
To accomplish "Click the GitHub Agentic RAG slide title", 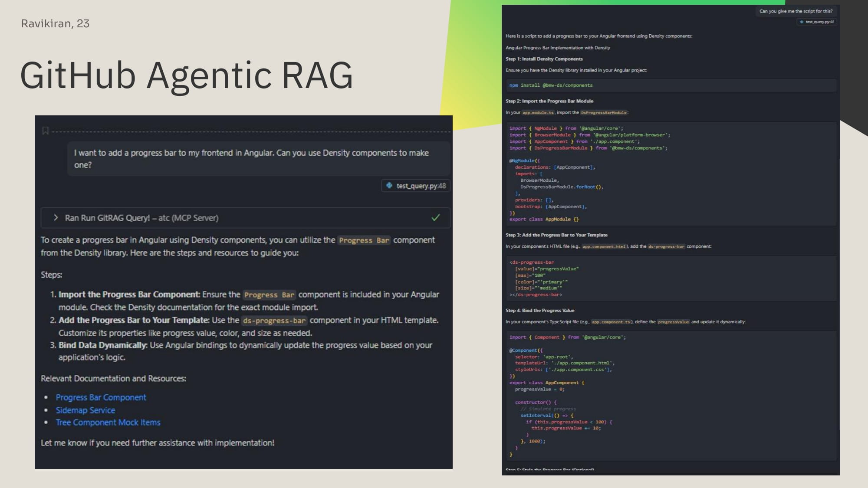I will pyautogui.click(x=187, y=75).
